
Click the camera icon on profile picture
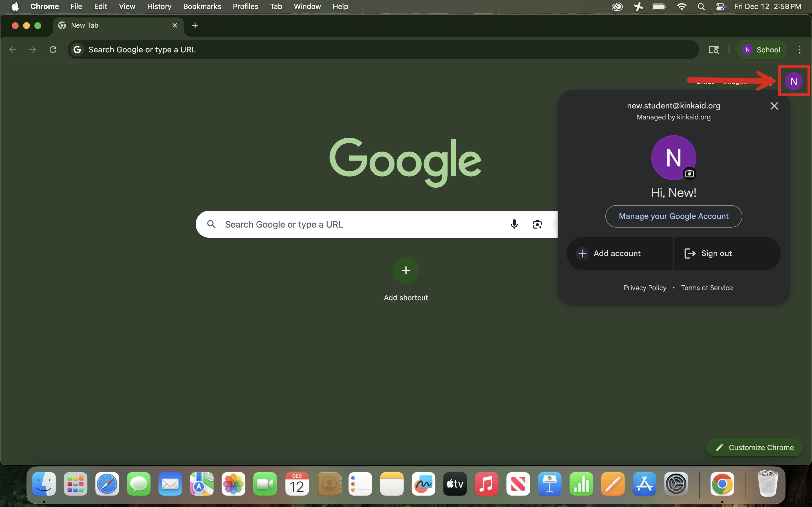(x=689, y=174)
